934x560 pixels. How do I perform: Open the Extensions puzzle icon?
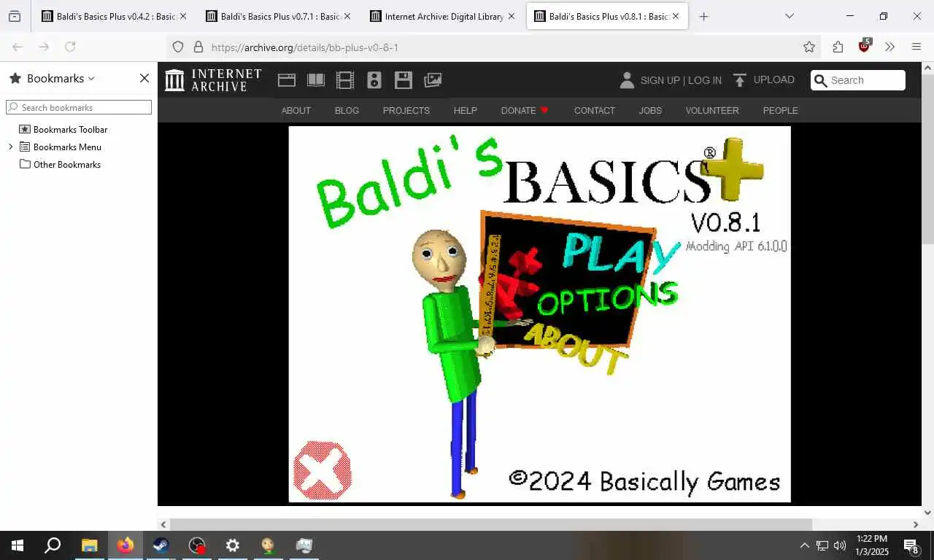pyautogui.click(x=838, y=47)
